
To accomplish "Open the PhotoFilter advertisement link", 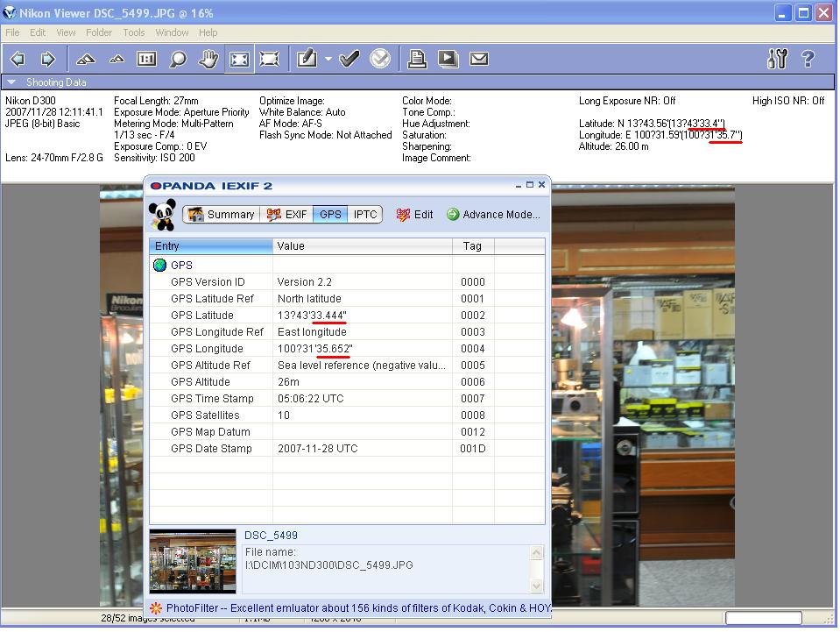I will click(x=357, y=607).
